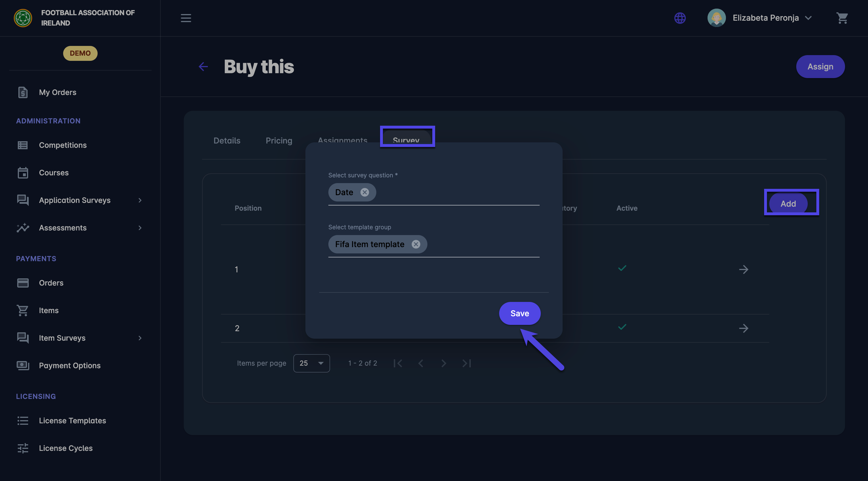Remove the Fifa Item template chip

tap(416, 244)
